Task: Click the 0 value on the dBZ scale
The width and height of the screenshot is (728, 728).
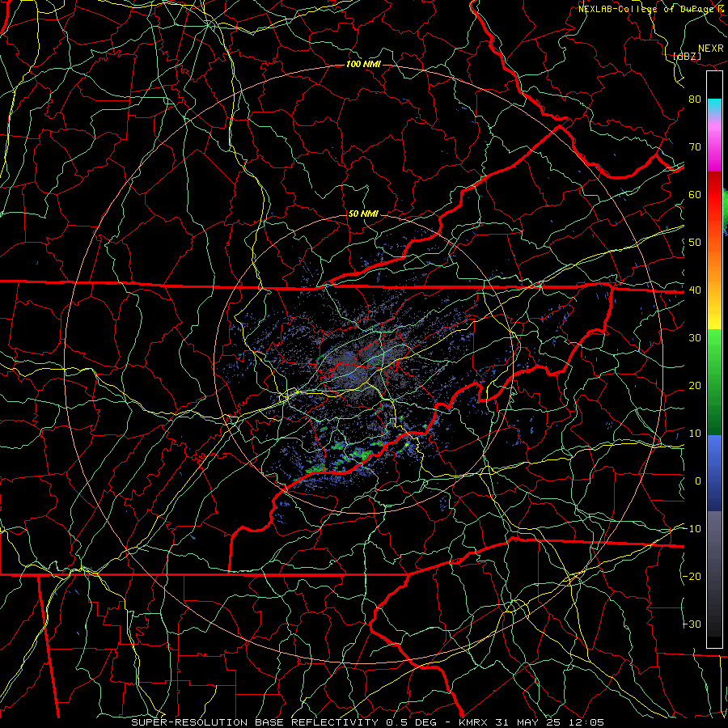Action: (698, 481)
